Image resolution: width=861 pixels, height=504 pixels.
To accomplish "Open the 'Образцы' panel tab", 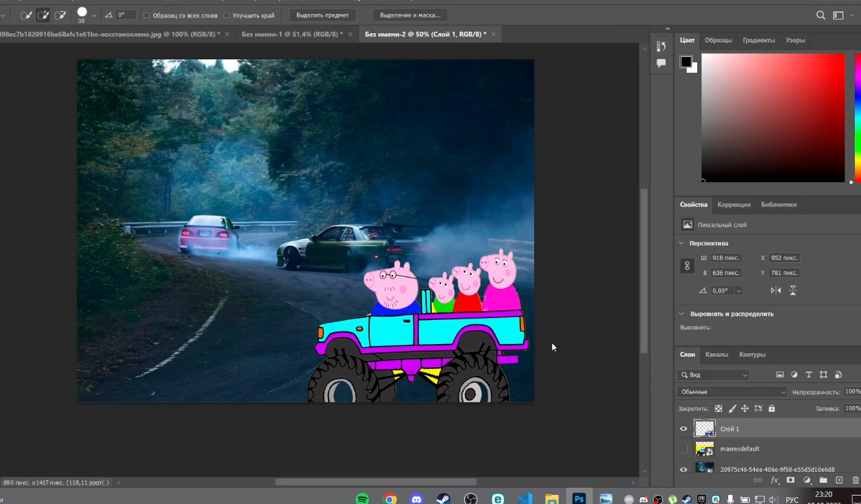I will pos(718,40).
